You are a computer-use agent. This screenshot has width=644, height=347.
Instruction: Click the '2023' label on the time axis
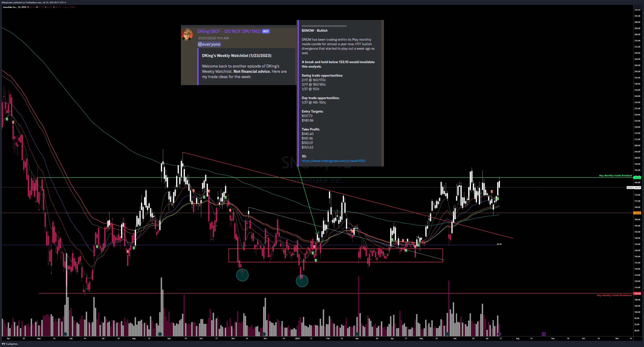coord(297,338)
